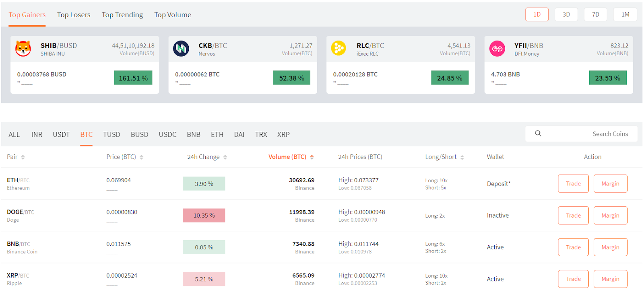Select the TUSD market tab
This screenshot has height=294, width=644.
[x=111, y=134]
